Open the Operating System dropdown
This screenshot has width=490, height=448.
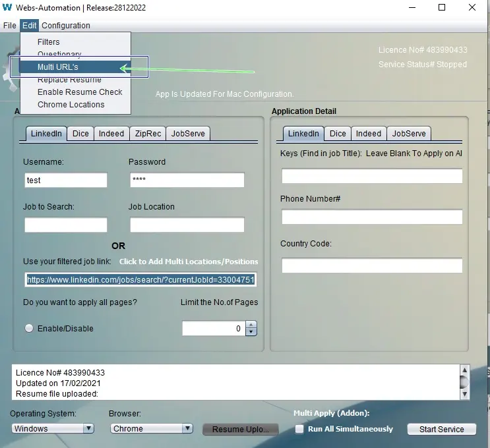tap(53, 428)
